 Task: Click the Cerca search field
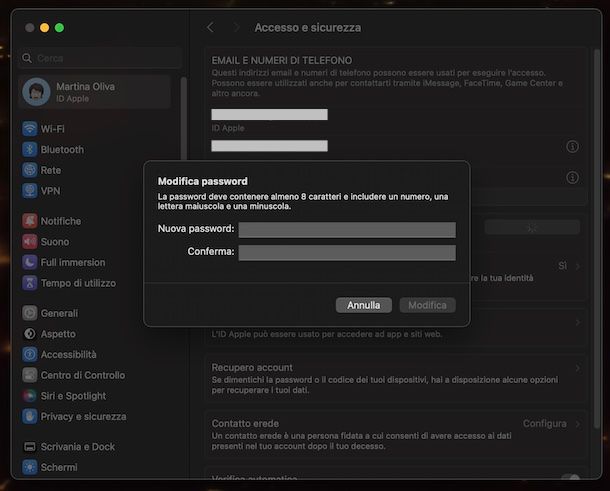click(x=100, y=58)
